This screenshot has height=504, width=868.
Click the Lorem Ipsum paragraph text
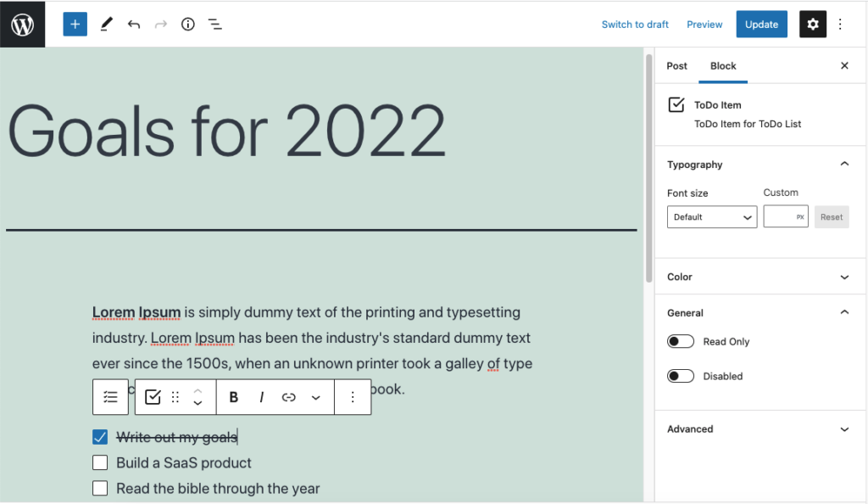(x=312, y=350)
